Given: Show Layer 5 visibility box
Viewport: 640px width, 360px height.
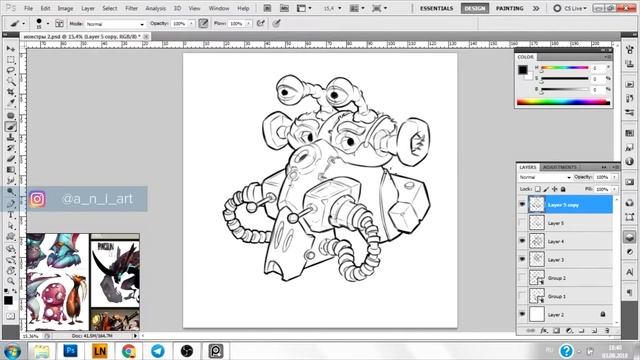Looking at the screenshot, I should [x=522, y=223].
